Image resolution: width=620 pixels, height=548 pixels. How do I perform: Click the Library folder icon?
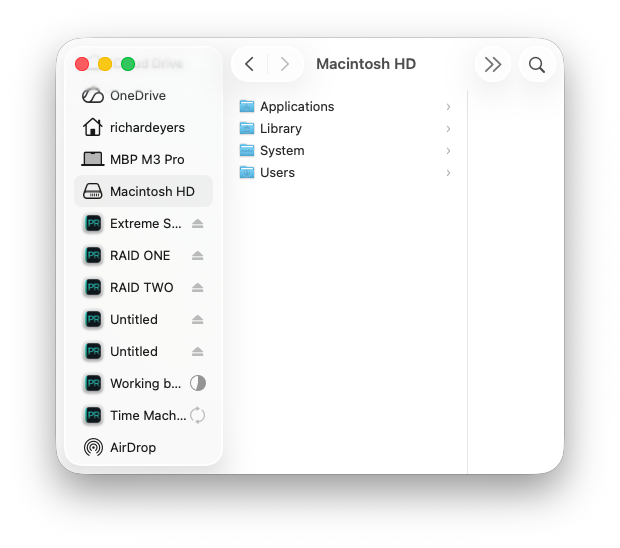click(247, 128)
